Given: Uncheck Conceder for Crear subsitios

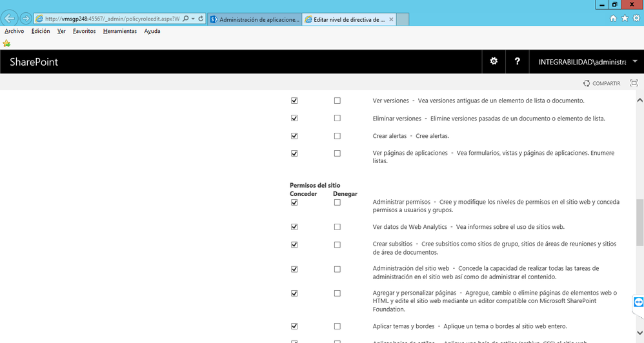Looking at the screenshot, I should point(294,245).
